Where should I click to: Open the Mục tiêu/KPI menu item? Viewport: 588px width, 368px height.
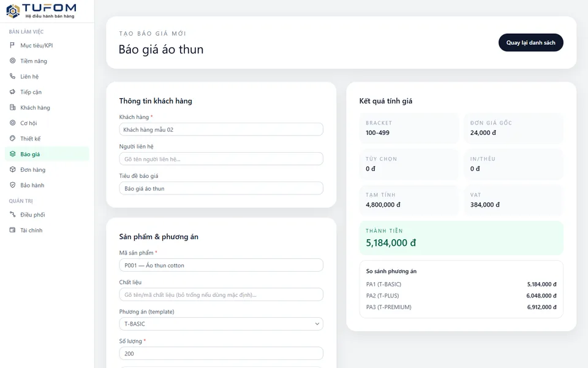(x=47, y=45)
